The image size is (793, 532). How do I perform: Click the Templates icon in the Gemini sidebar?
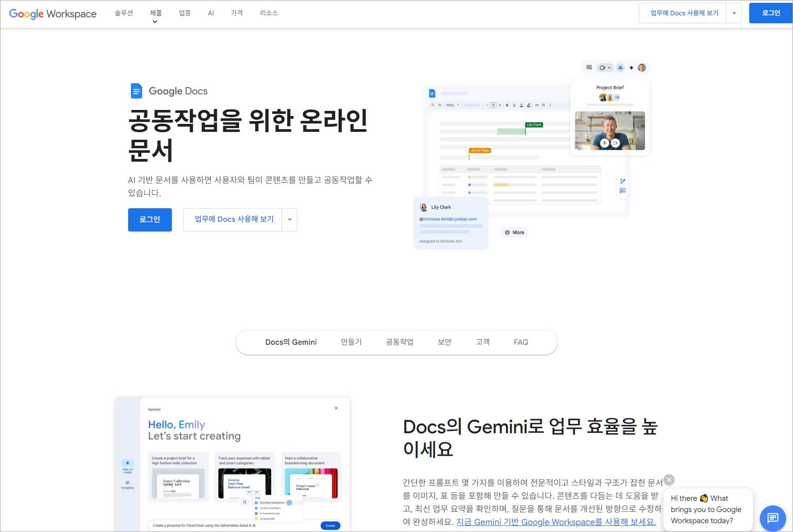click(127, 483)
